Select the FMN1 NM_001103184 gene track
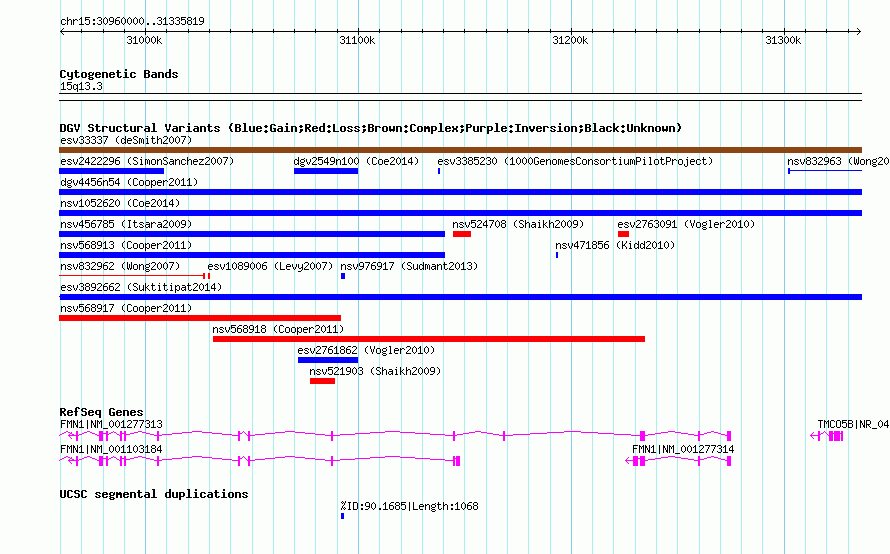This screenshot has height=554, width=890. click(259, 460)
